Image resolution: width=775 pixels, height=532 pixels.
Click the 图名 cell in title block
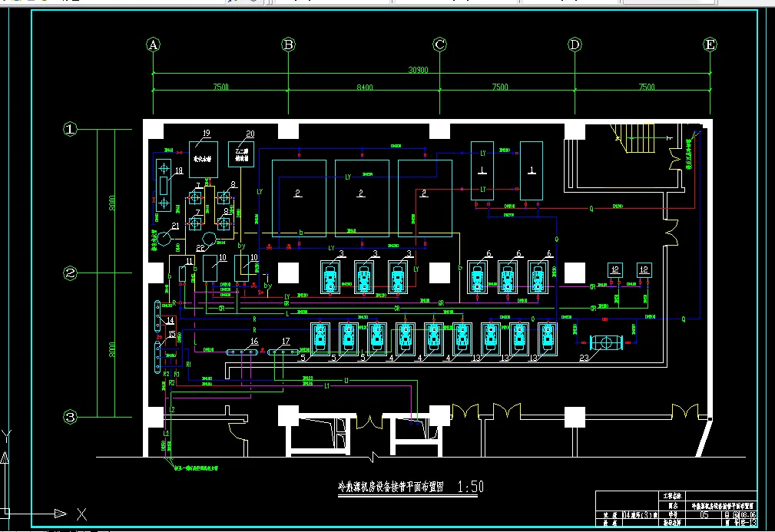point(673,507)
